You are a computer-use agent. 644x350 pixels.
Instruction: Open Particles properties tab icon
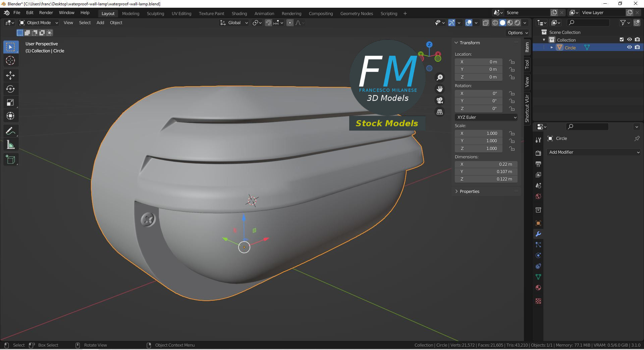tap(538, 245)
